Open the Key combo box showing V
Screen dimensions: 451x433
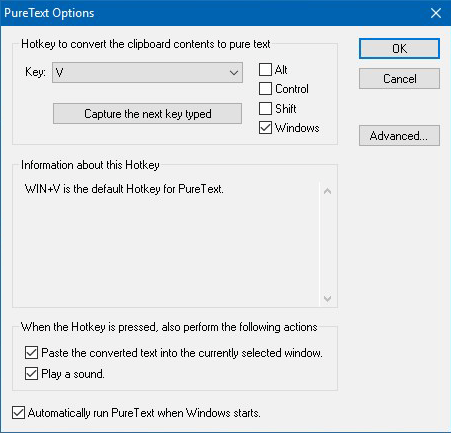tap(147, 72)
